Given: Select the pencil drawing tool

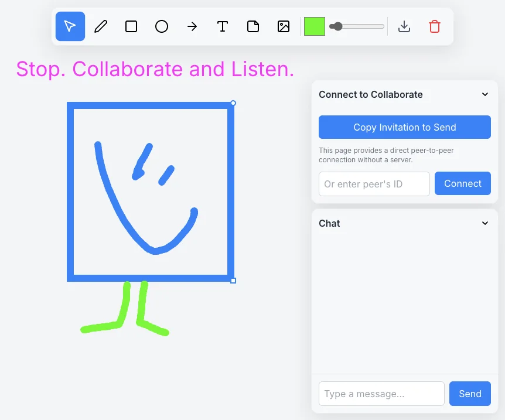Looking at the screenshot, I should click(100, 26).
